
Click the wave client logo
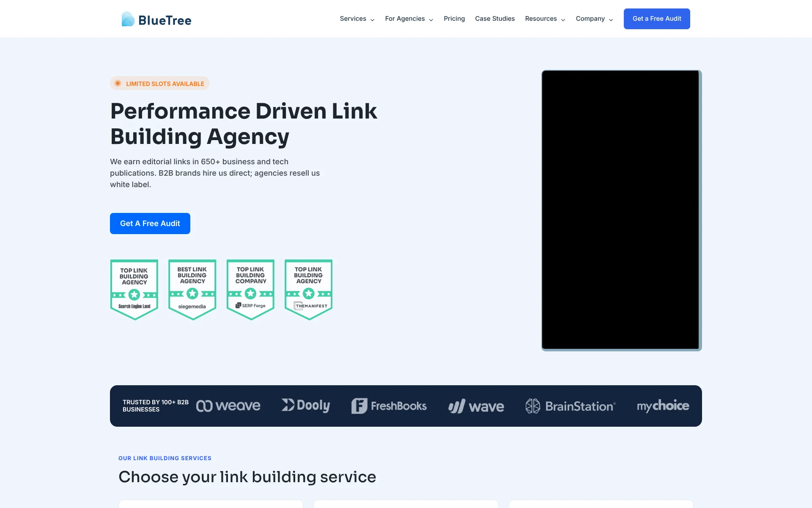click(476, 406)
